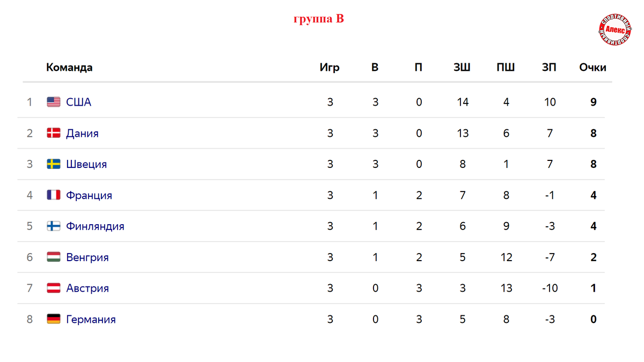Click the Finland flag icon
Screen dimensions: 644x362
(54, 226)
